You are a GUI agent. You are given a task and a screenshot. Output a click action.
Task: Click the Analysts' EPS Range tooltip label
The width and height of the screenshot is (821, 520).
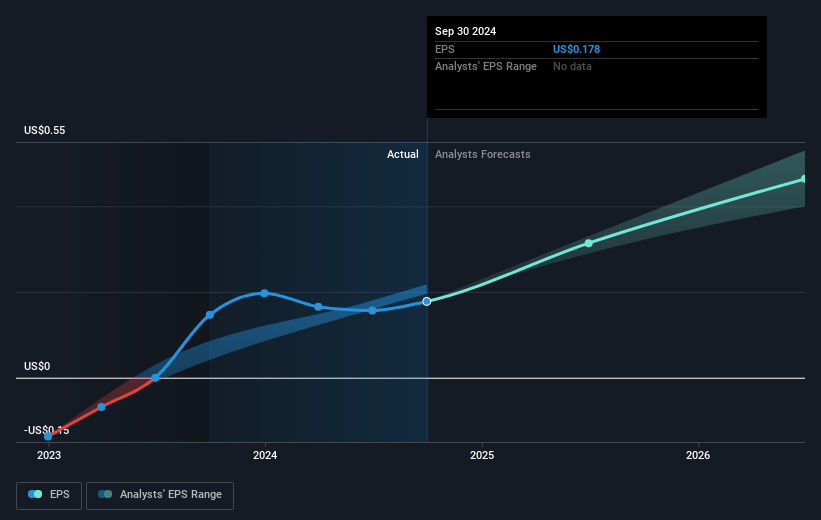pos(486,67)
